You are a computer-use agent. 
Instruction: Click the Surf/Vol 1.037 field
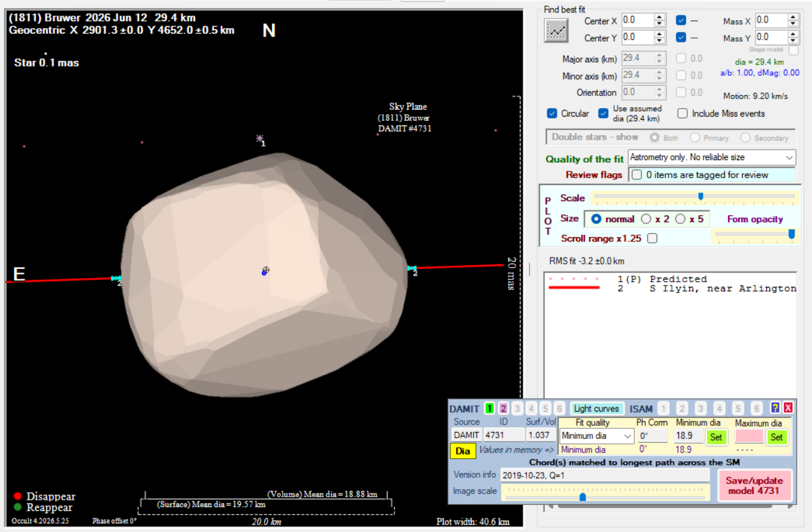click(x=541, y=436)
